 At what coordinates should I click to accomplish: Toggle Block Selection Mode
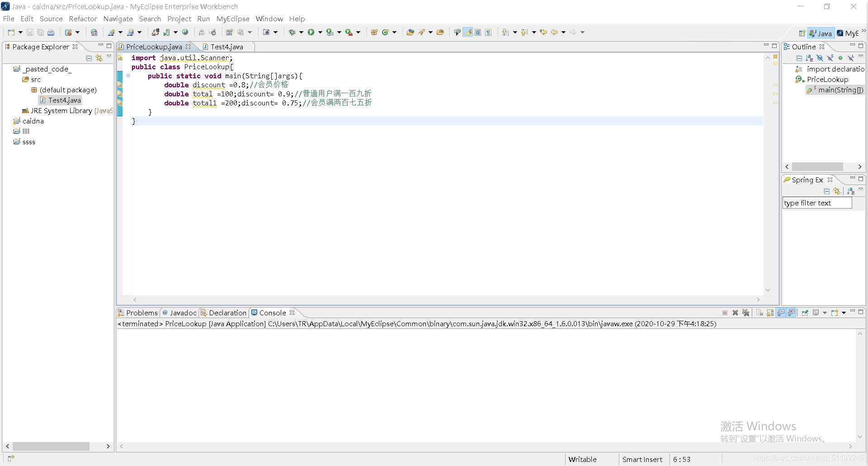tap(478, 32)
